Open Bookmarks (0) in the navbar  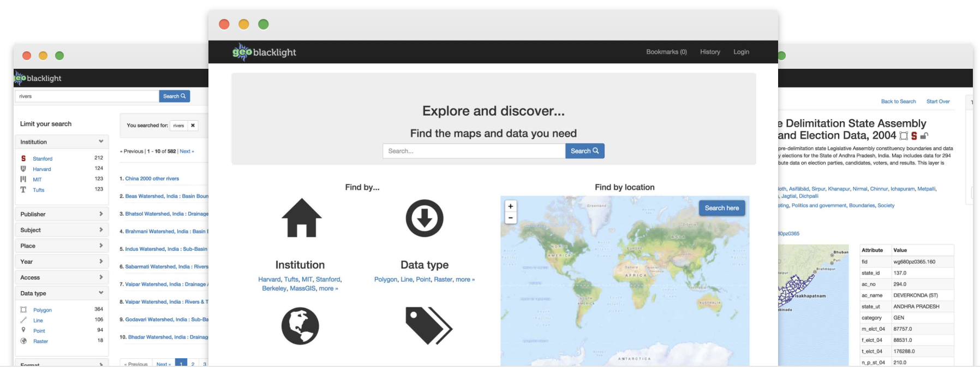[x=666, y=52]
